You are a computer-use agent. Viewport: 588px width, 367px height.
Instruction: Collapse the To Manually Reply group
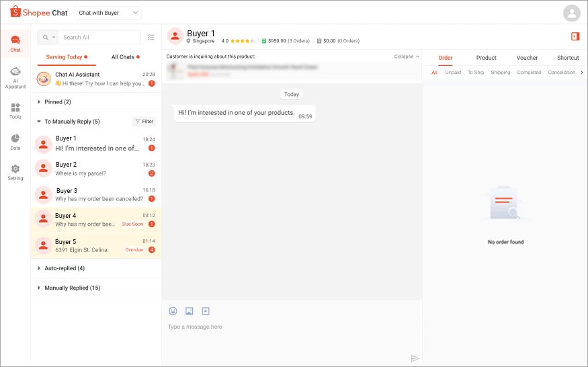[38, 122]
